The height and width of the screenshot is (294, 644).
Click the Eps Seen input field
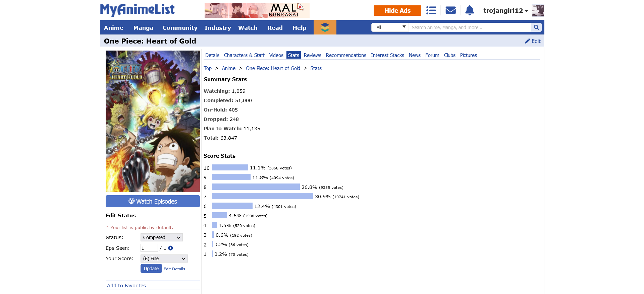149,248
